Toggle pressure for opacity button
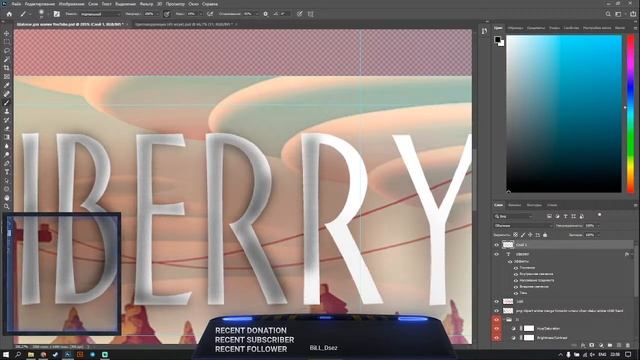640x360 pixels. [167, 14]
